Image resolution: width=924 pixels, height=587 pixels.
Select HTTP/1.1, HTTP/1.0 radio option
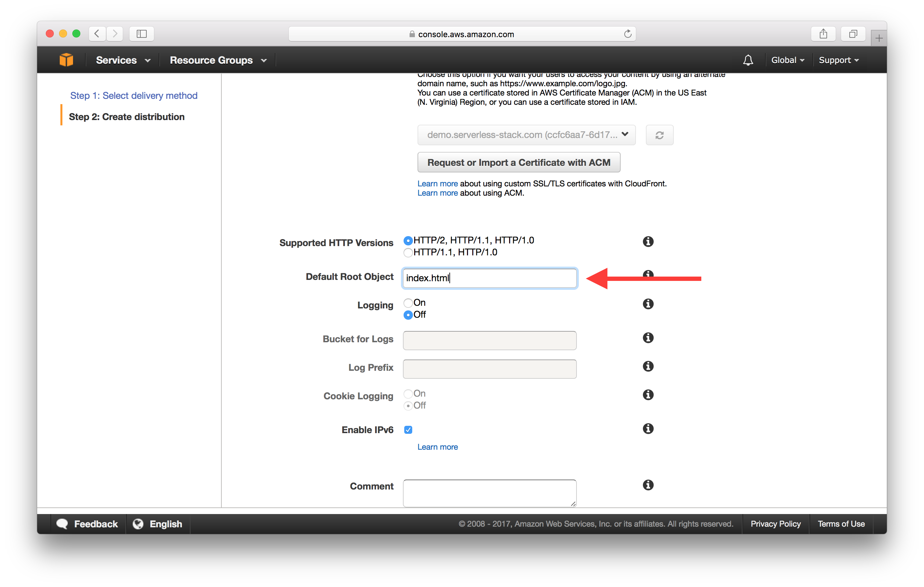coord(408,253)
